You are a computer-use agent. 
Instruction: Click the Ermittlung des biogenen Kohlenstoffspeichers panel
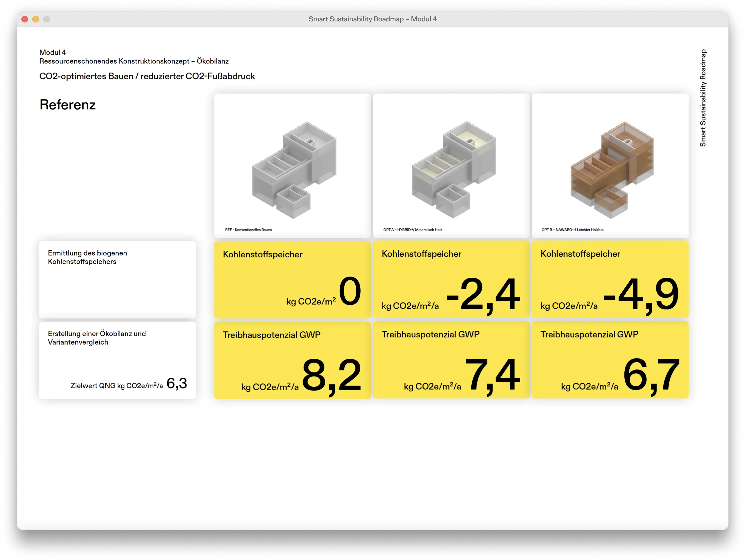[117, 279]
